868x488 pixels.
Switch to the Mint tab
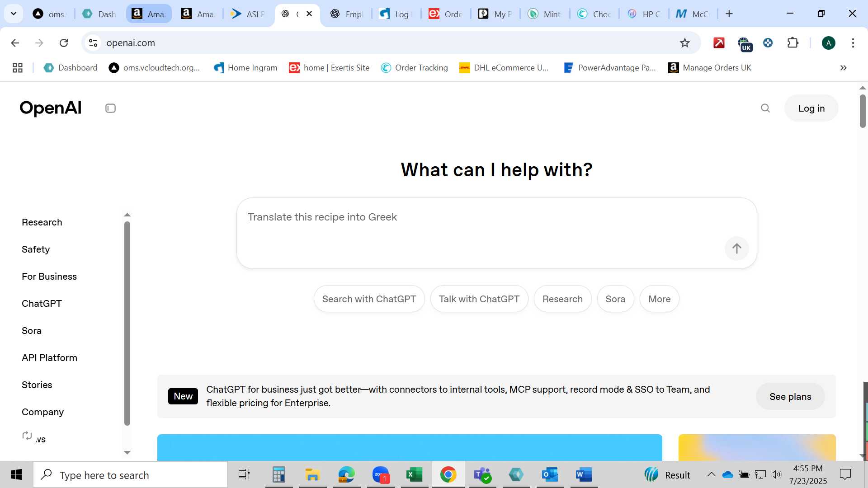tap(545, 14)
